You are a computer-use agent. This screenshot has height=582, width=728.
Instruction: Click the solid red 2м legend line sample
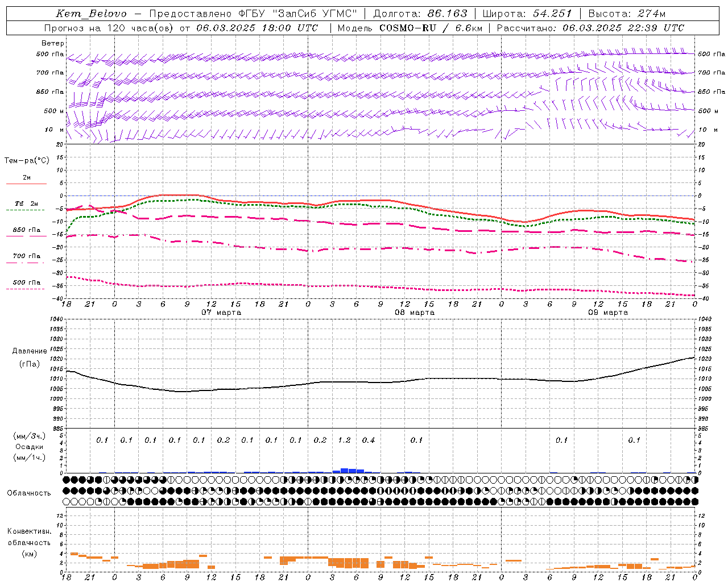click(26, 184)
